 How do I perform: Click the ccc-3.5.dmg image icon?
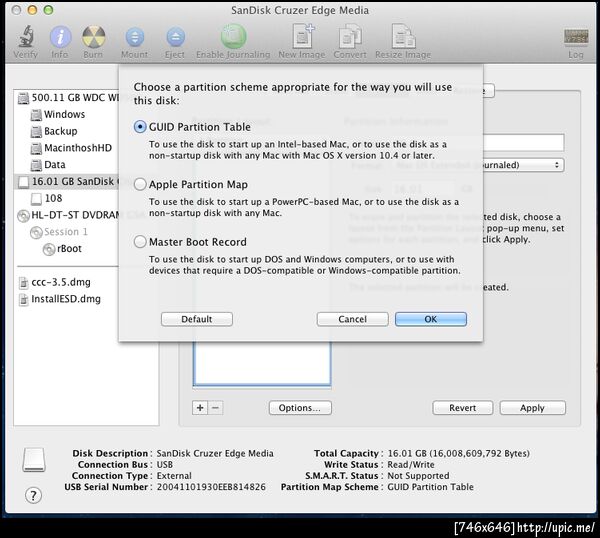[24, 283]
